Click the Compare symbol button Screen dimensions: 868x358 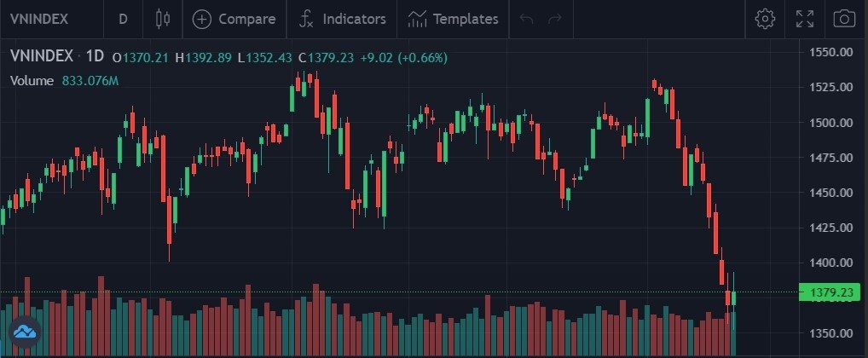234,19
